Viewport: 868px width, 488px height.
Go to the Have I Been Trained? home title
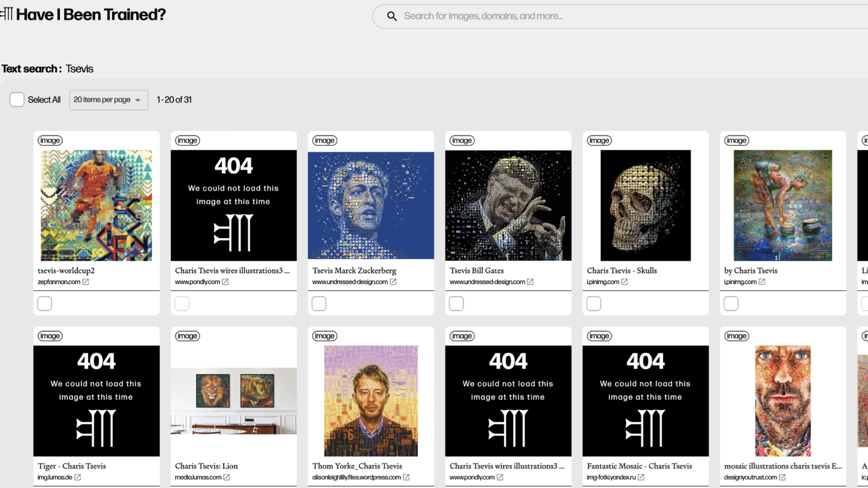tap(91, 14)
